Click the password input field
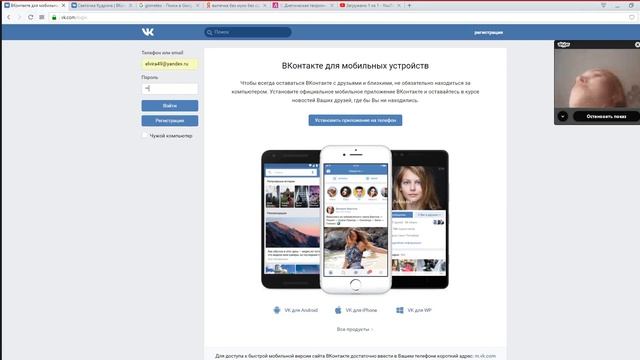640x360 pixels. point(169,89)
